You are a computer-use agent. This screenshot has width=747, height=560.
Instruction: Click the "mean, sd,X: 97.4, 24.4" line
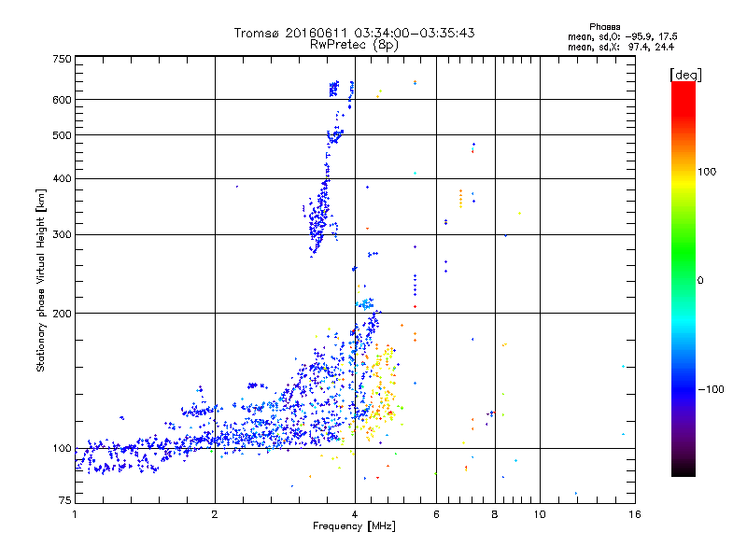point(621,47)
